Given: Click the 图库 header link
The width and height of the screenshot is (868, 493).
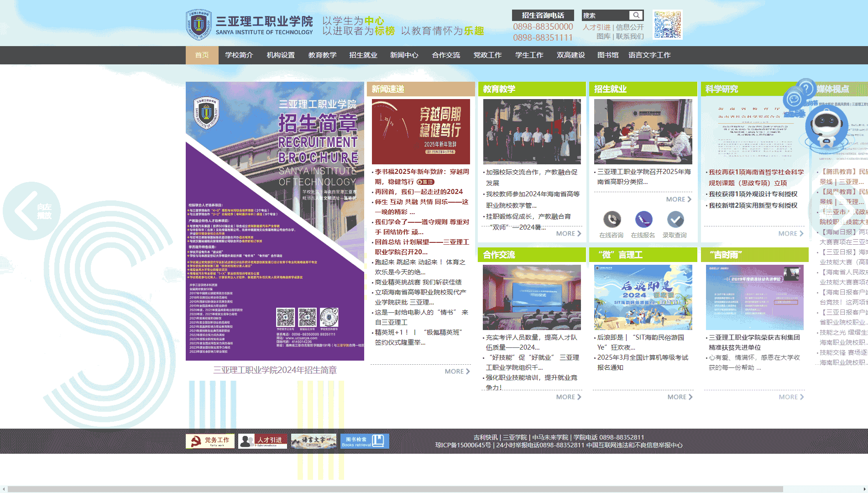Looking at the screenshot, I should click(x=603, y=37).
